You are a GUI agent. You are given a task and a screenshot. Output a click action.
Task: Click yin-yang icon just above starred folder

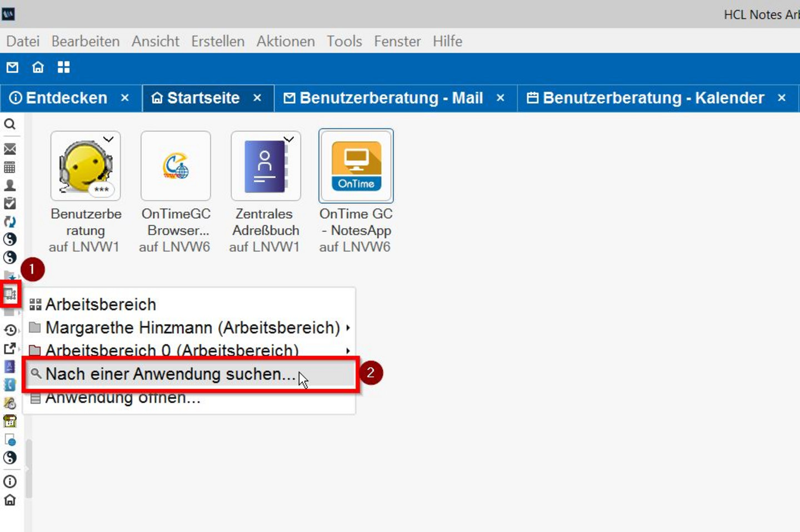pos(9,258)
